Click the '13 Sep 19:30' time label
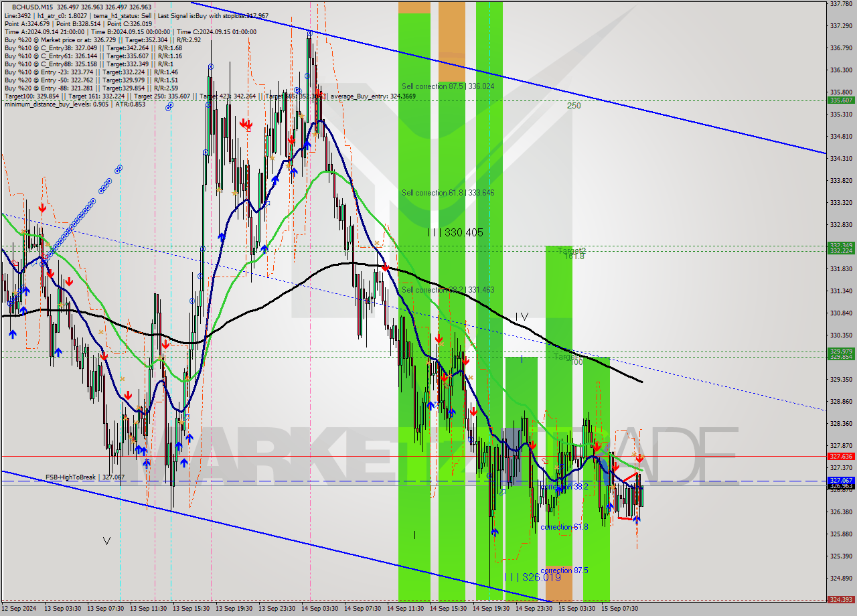The width and height of the screenshot is (857, 616). point(234,609)
